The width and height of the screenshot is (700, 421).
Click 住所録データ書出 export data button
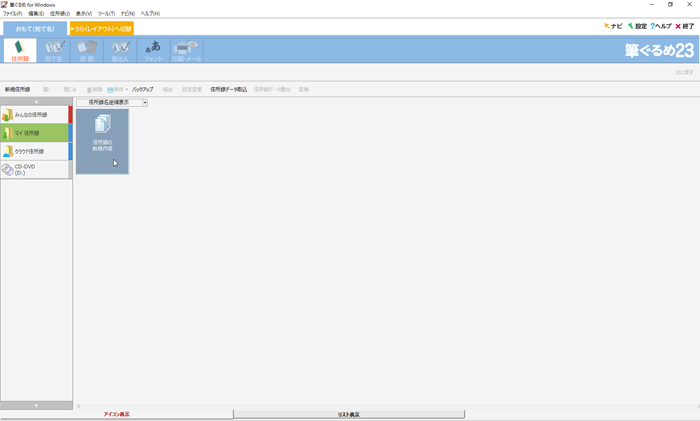pos(272,90)
